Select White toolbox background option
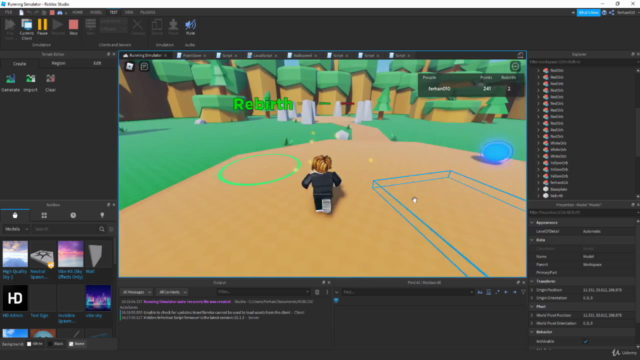The image size is (640, 360). 35,344
